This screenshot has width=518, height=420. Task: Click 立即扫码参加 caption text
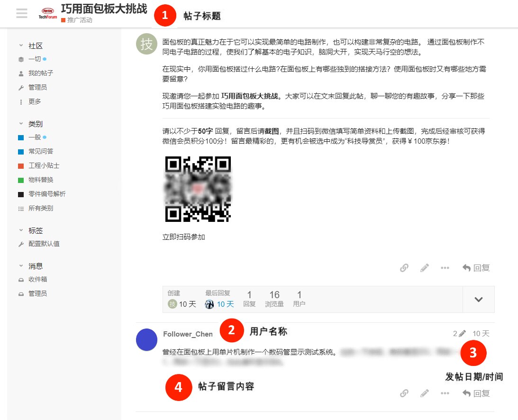[x=184, y=237]
